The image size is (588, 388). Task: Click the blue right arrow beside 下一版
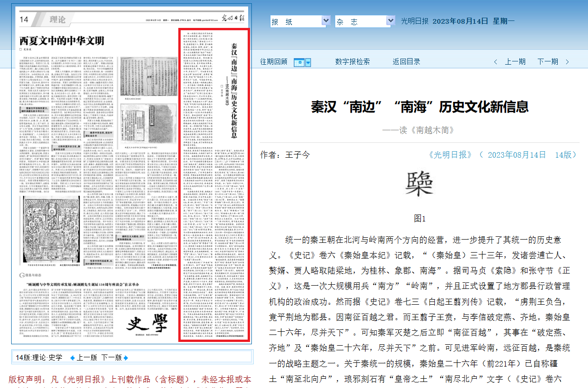(x=125, y=358)
